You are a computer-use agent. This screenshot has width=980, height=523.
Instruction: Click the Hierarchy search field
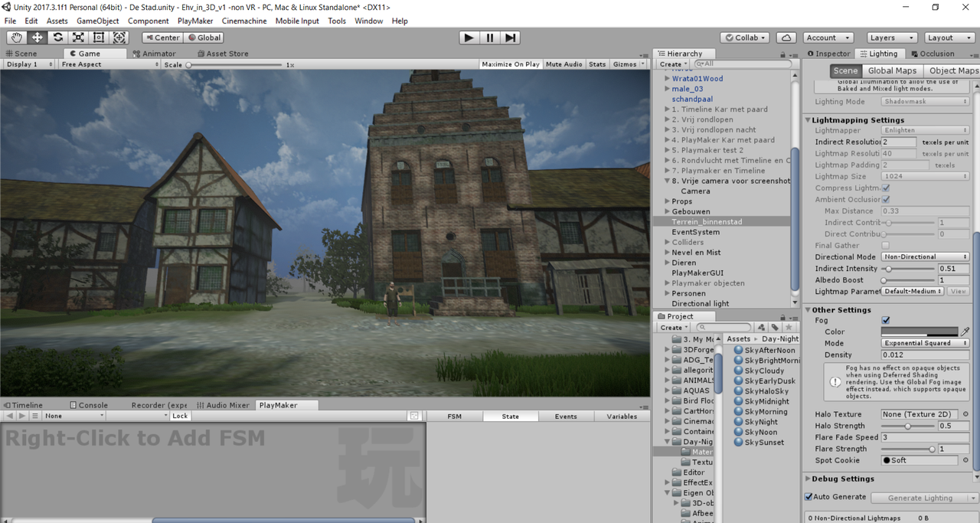point(743,64)
